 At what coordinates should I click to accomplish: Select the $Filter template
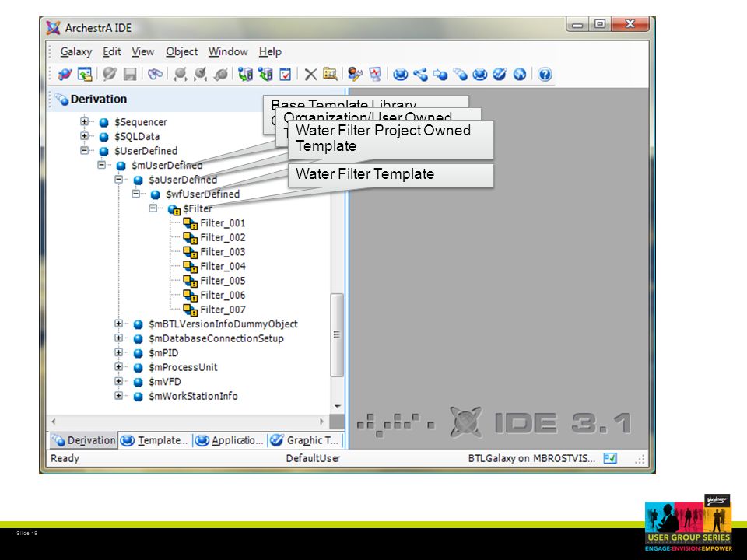[197, 208]
